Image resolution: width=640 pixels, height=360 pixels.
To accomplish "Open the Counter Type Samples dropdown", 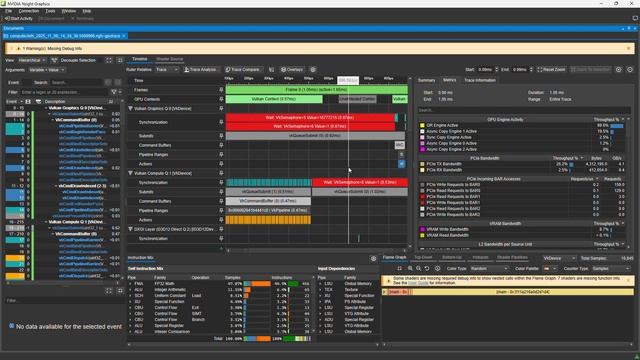I will click(611, 269).
